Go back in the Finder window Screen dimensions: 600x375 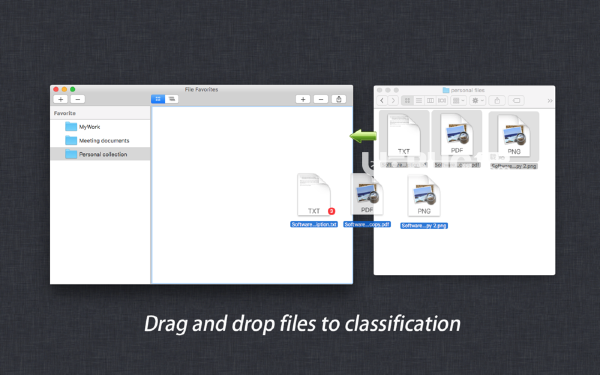382,101
